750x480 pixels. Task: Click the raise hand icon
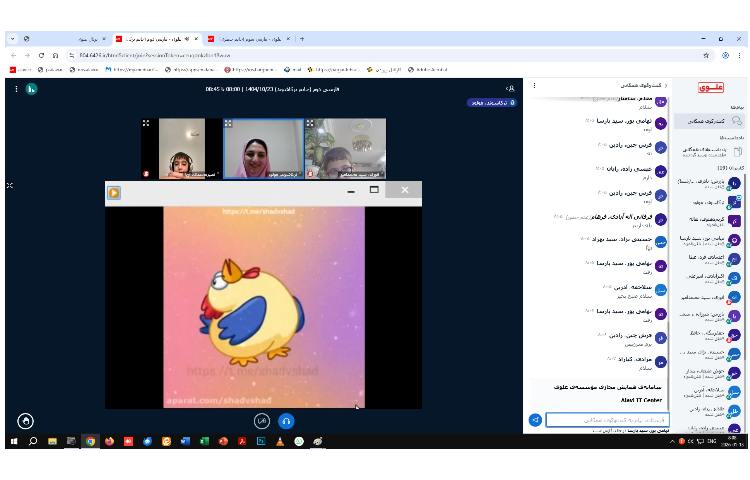click(x=26, y=421)
